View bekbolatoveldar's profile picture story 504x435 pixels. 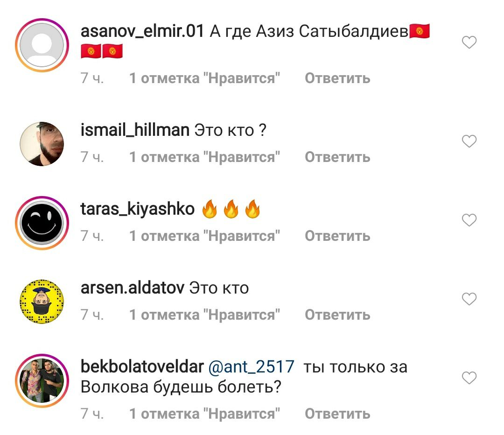pyautogui.click(x=42, y=381)
